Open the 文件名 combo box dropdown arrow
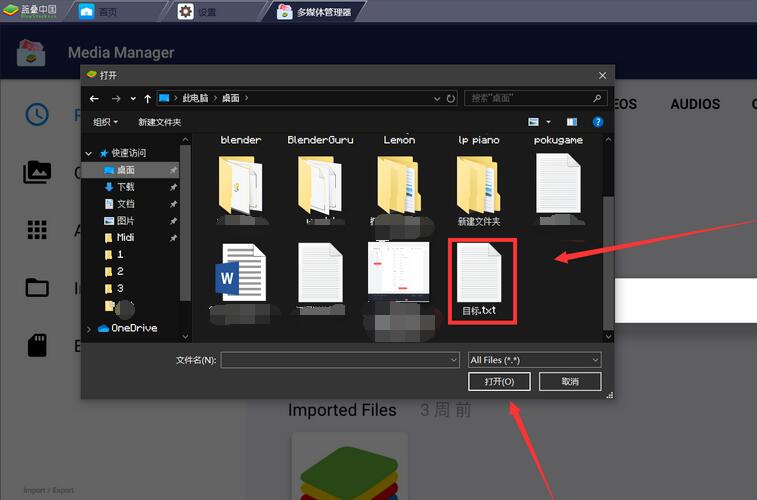Image resolution: width=757 pixels, height=500 pixels. point(453,360)
